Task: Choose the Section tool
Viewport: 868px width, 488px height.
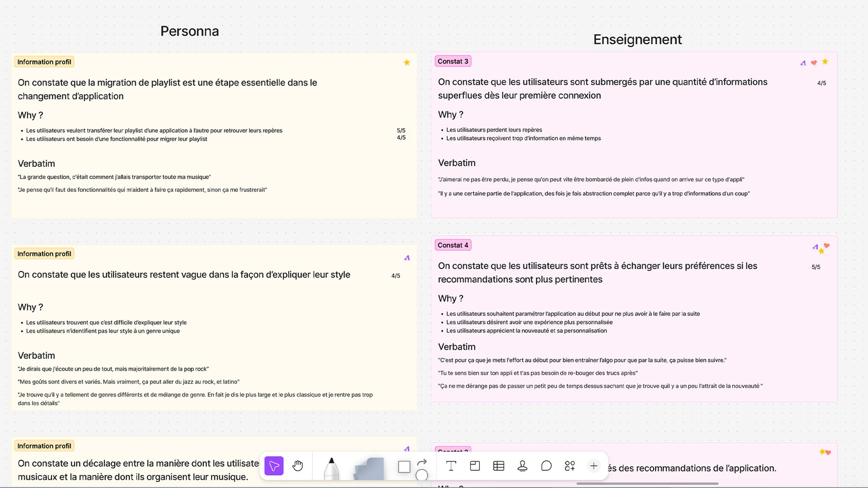Action: [475, 466]
